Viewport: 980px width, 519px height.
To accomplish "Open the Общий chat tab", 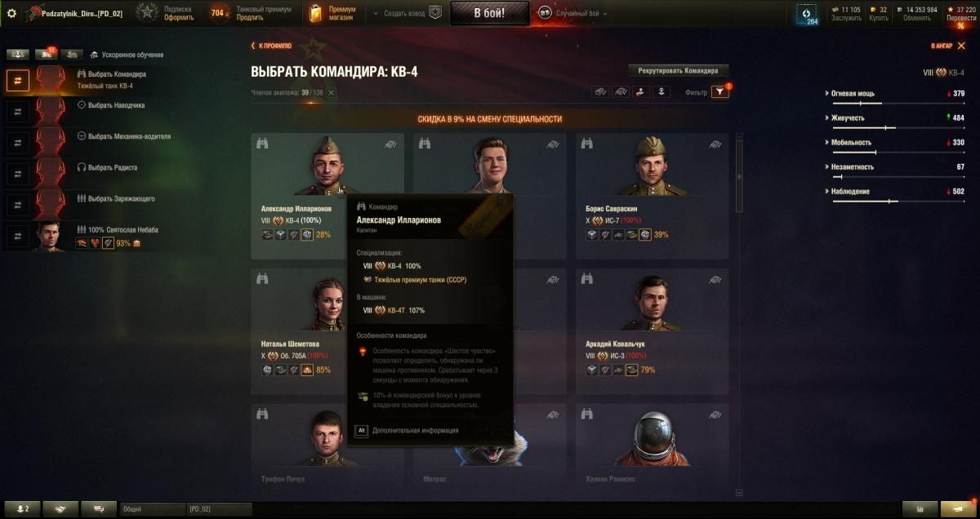I will (x=152, y=509).
